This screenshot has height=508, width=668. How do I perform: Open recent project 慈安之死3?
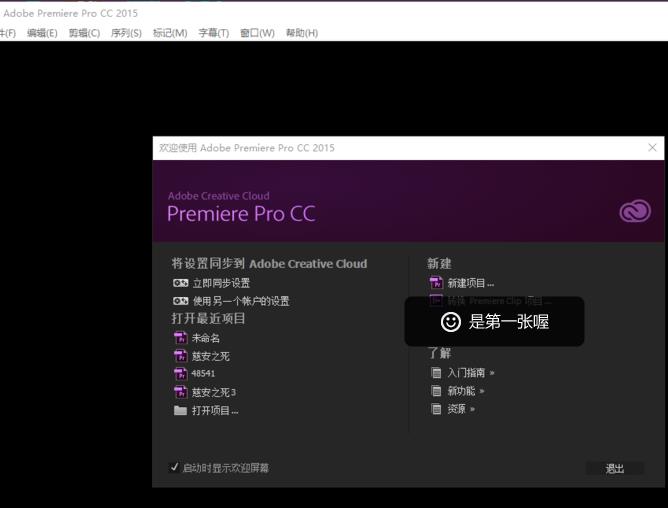tap(213, 392)
